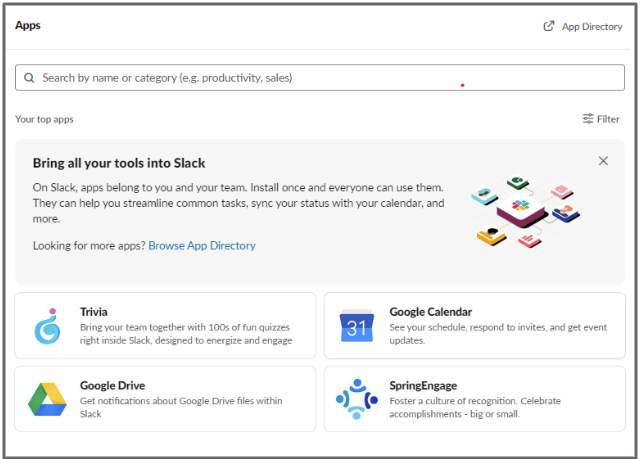This screenshot has width=640, height=459.
Task: Open the Google Drive app title
Action: coord(113,385)
